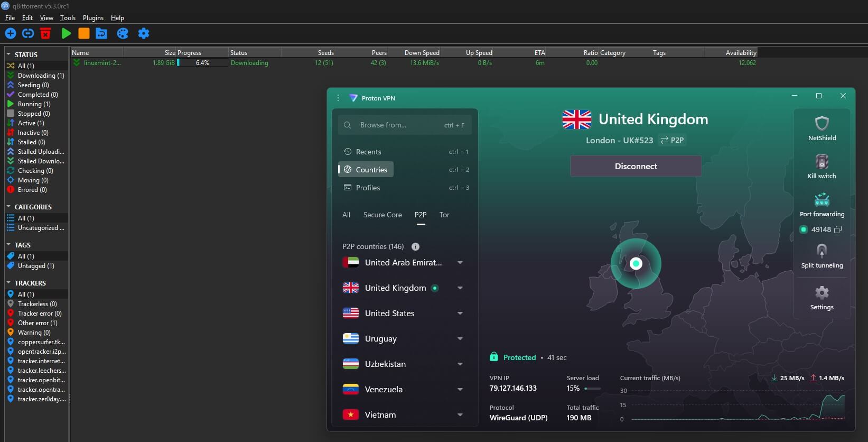Image resolution: width=868 pixels, height=442 pixels.
Task: Open Profiles in Proton VPN sidebar
Action: tap(405, 188)
